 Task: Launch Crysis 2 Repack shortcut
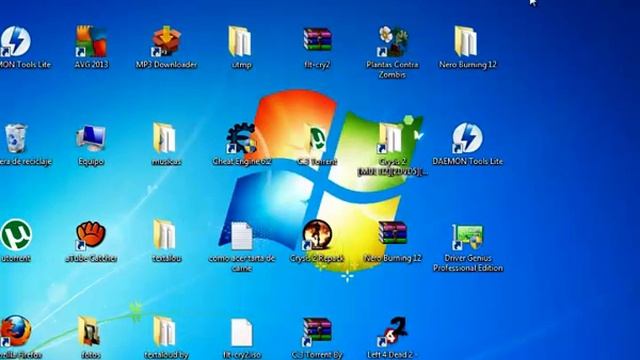(x=317, y=235)
